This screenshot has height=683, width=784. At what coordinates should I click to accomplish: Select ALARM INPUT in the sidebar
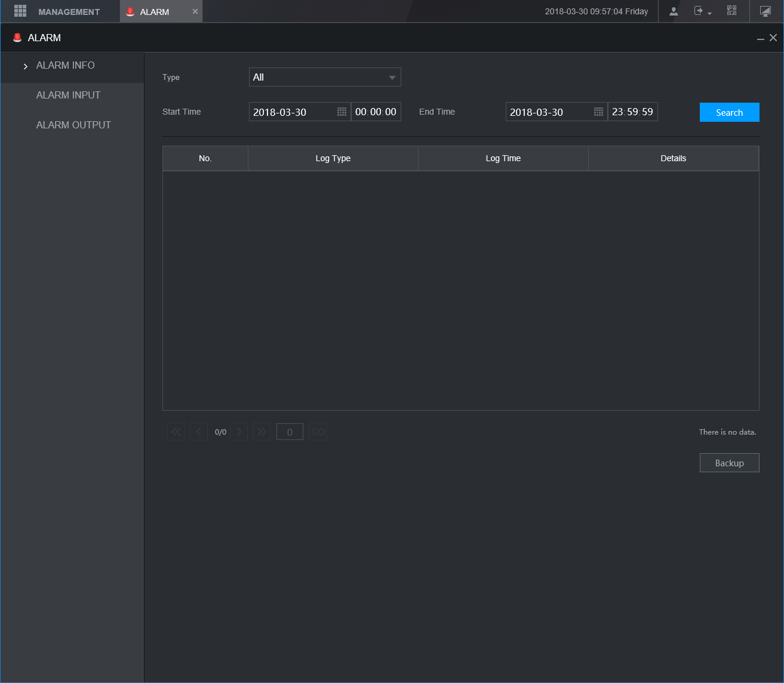pyautogui.click(x=68, y=95)
